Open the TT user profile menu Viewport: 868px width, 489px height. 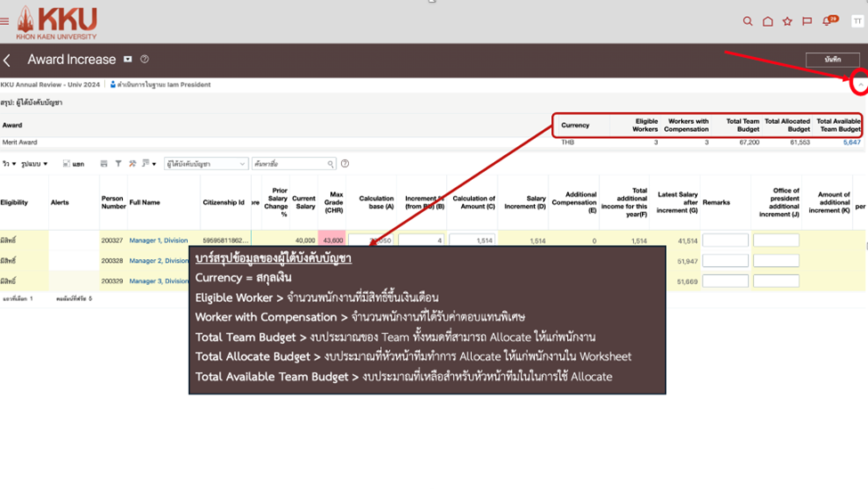[857, 21]
